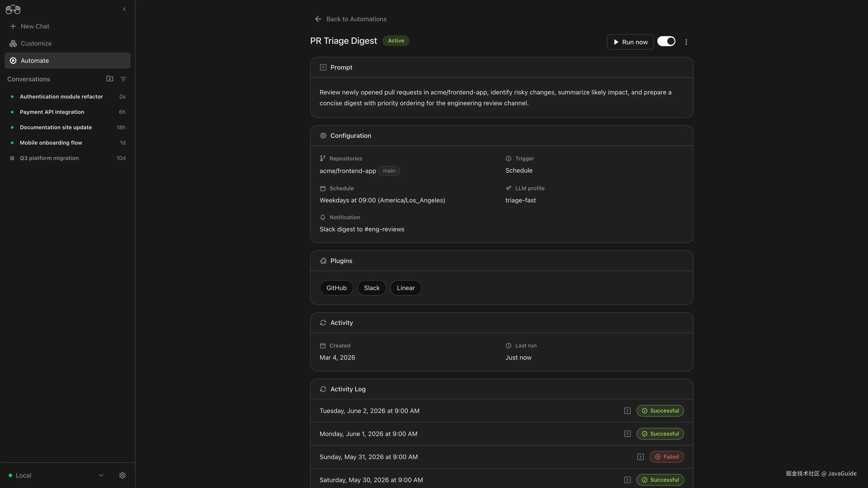
Task: Click the Configuration gear icon
Action: tap(323, 136)
